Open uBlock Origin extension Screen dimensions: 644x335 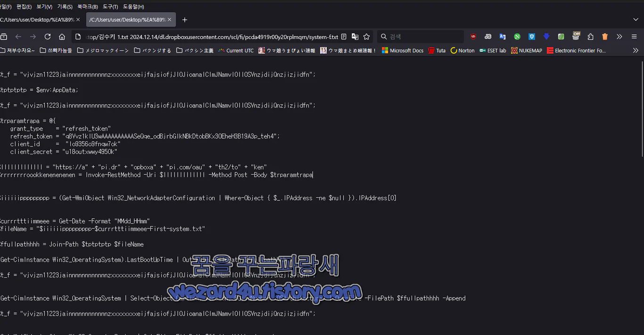point(473,37)
